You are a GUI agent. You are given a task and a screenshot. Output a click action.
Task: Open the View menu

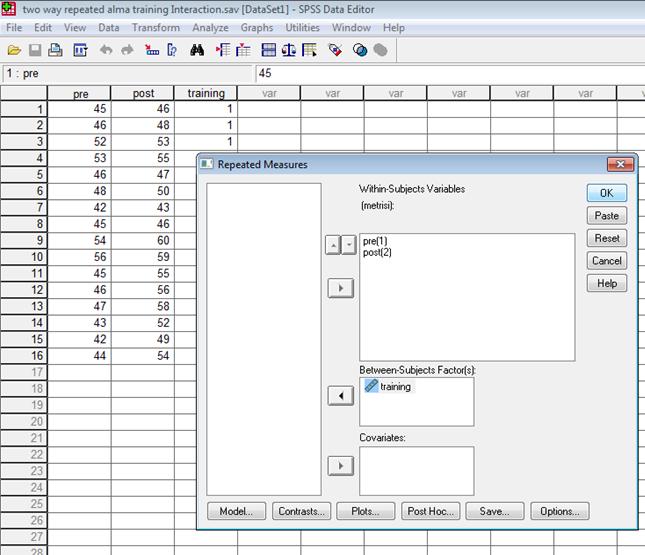tap(75, 28)
